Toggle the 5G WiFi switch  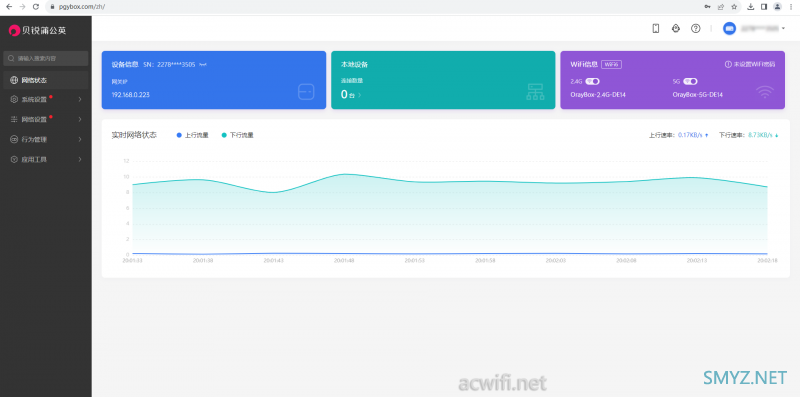click(x=690, y=81)
